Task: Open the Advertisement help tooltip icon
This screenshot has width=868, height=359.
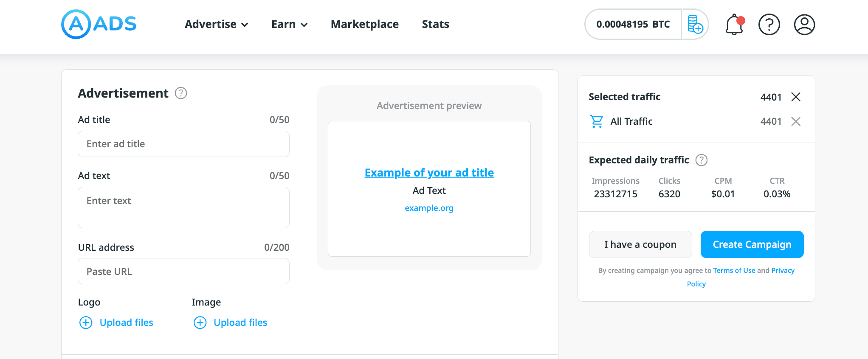Action: click(180, 93)
